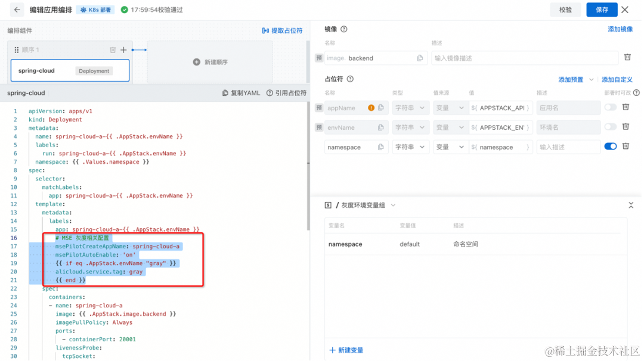
Task: Expand the 灰度环境变量组 selector
Action: (394, 206)
